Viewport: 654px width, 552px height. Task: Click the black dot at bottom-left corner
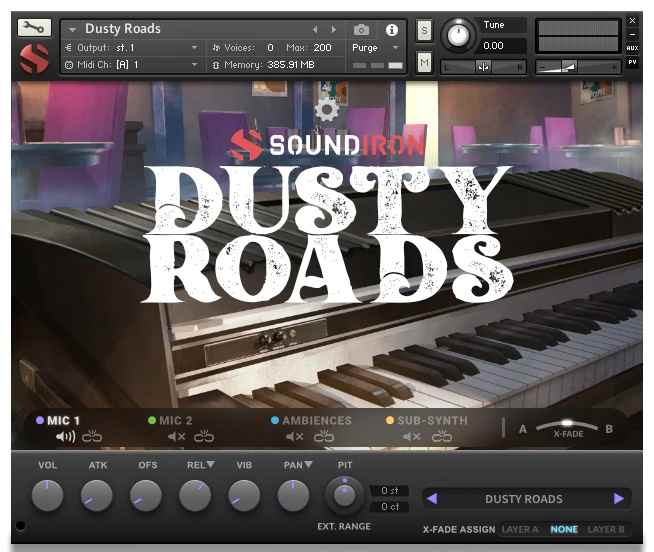click(20, 525)
